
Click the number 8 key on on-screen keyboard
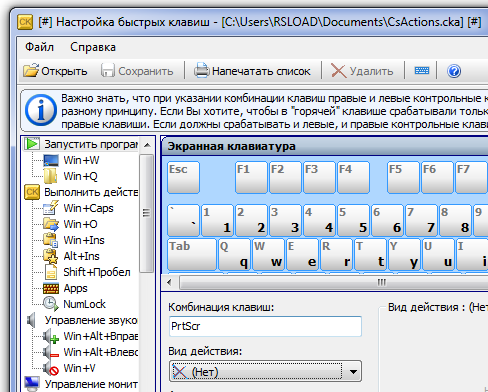(x=455, y=220)
